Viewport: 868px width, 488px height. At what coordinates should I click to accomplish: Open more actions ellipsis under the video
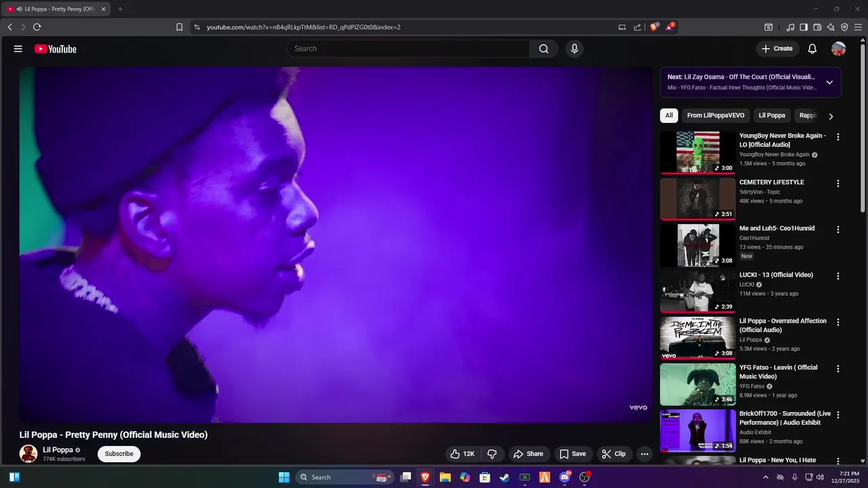(x=645, y=454)
